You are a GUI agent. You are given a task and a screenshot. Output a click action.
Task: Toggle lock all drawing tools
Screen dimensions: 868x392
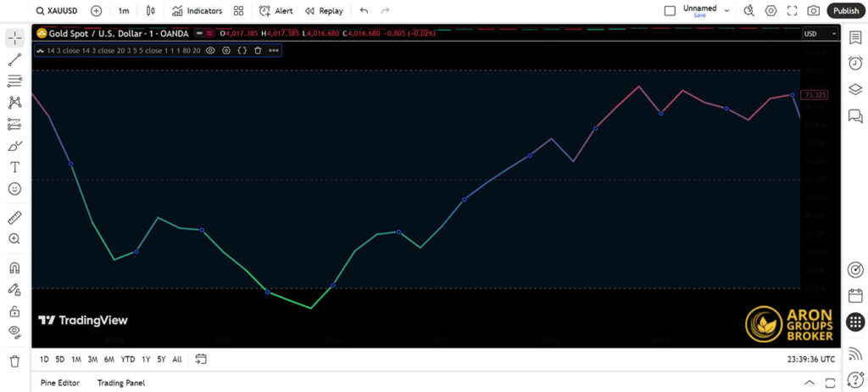tap(14, 311)
